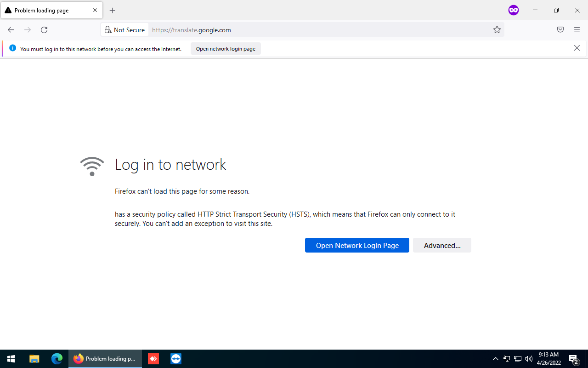
Task: Launch TeamViewer from the taskbar
Action: 176,359
